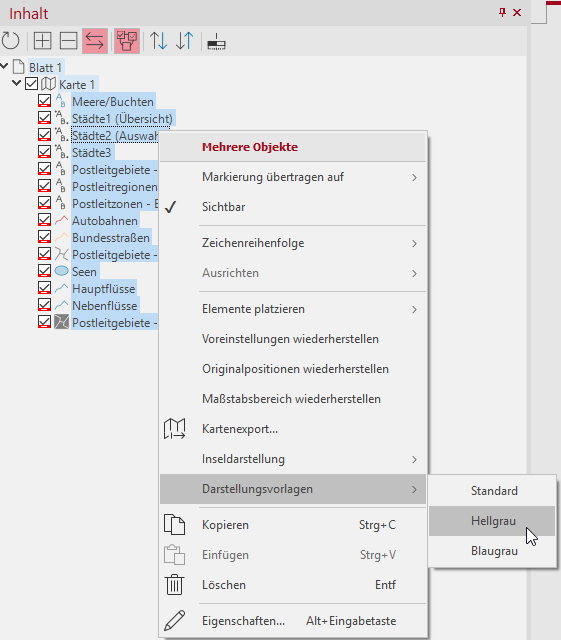The width and height of the screenshot is (561, 640).
Task: Select the Hauptflüsse layer item
Action: (104, 289)
